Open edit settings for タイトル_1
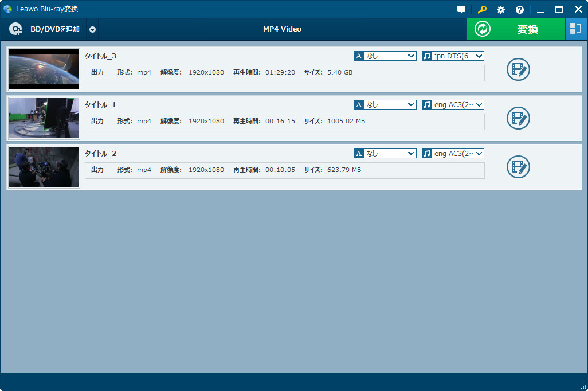 (518, 118)
